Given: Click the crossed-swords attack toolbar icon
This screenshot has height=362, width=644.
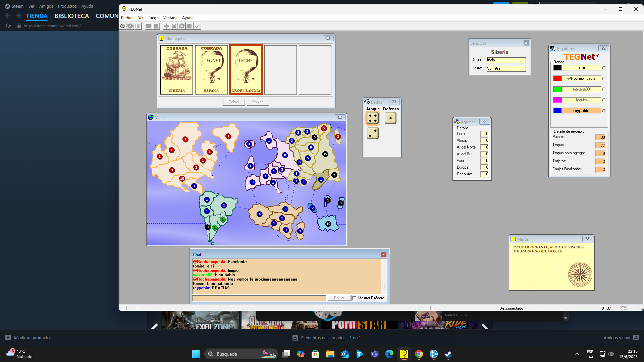Looking at the screenshot, I should click(174, 26).
